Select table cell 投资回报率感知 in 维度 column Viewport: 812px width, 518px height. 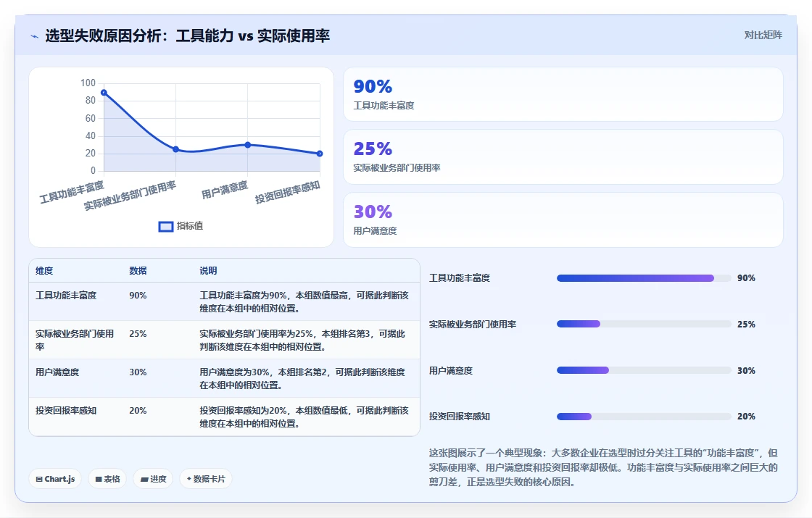pos(66,410)
